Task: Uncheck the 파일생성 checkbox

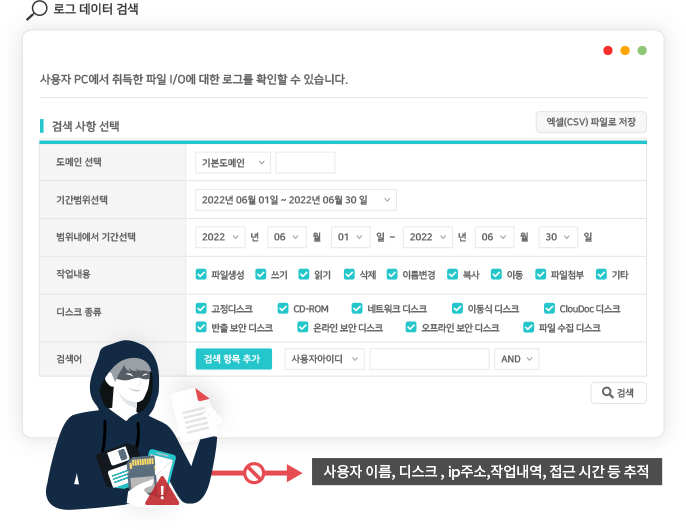Action: [202, 274]
